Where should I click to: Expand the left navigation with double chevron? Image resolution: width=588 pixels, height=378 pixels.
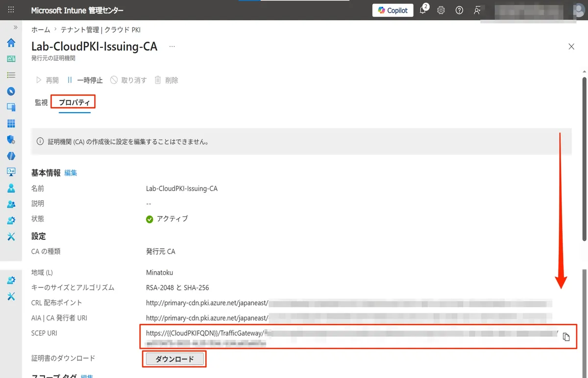(x=15, y=27)
